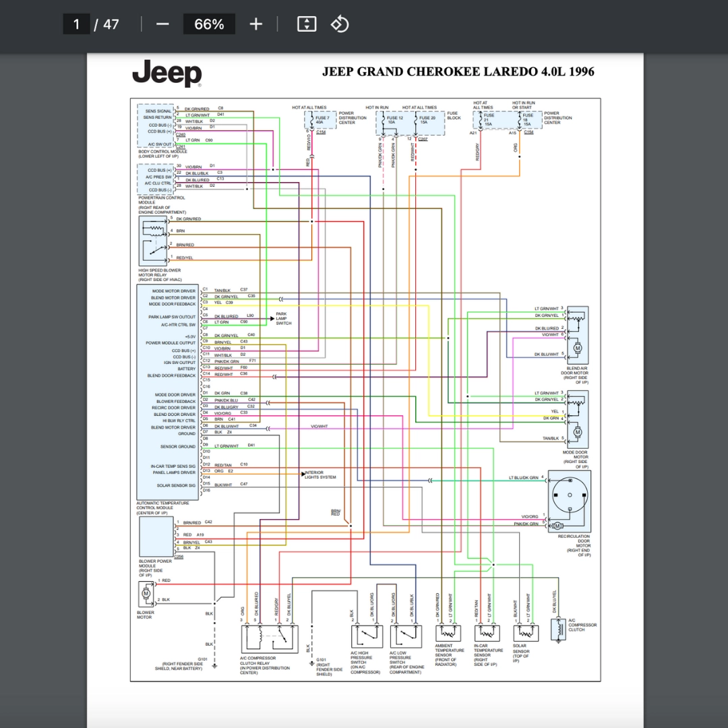728x728 pixels.
Task: Click the IN-CAR TEMP SENS SIG pin label
Action: pyautogui.click(x=173, y=466)
